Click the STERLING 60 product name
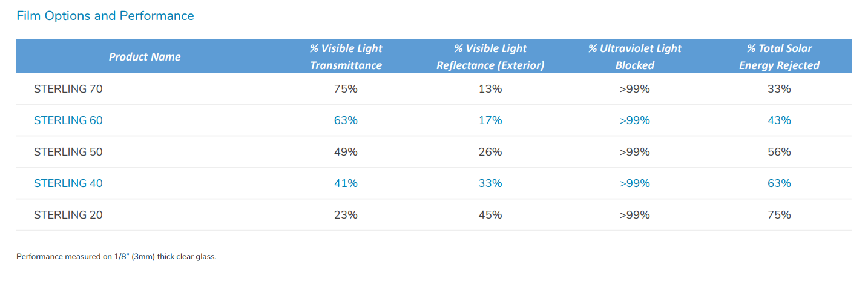 click(x=68, y=120)
